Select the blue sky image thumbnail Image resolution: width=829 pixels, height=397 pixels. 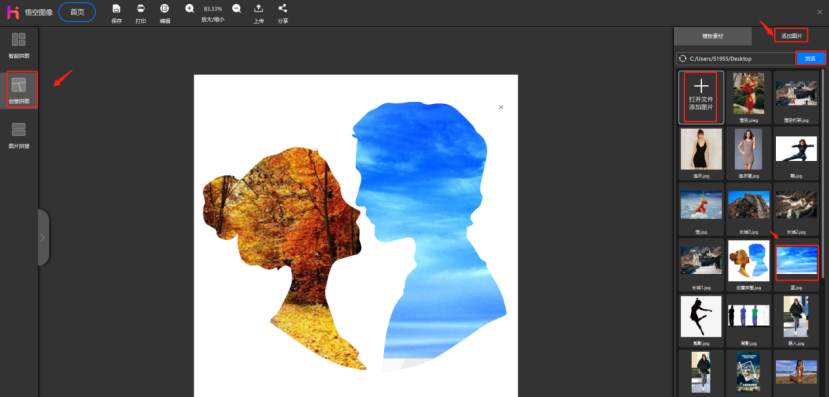point(796,262)
